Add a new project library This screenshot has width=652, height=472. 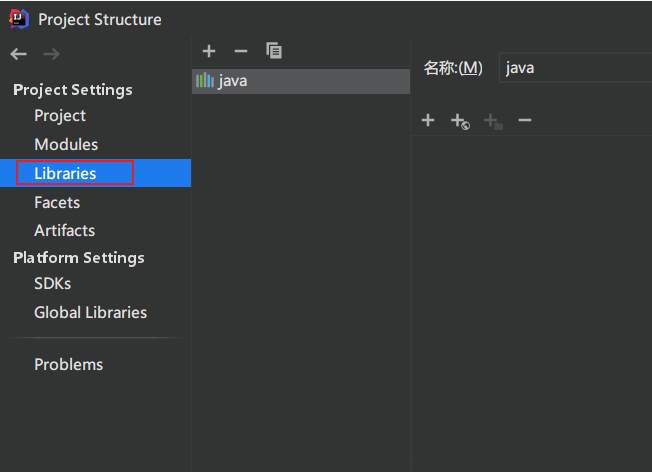tap(209, 51)
